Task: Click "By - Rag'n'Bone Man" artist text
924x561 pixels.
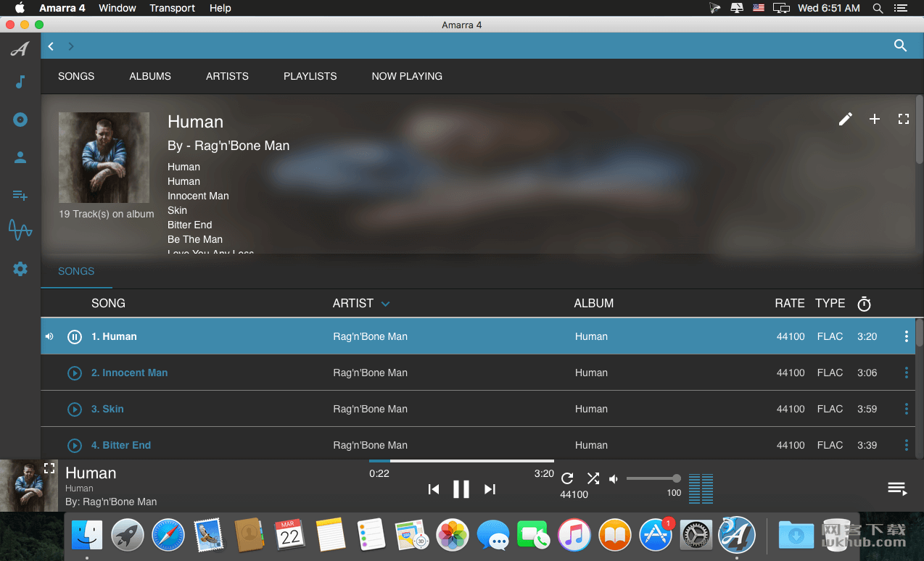Action: pos(228,146)
